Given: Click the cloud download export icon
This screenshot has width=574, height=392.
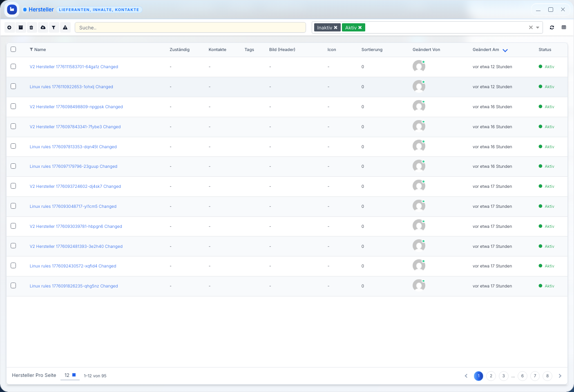Looking at the screenshot, I should pyautogui.click(x=43, y=27).
